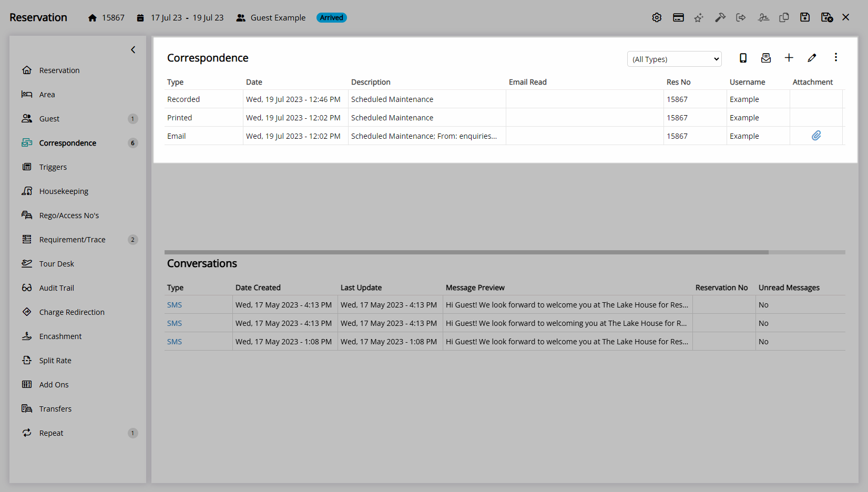The image size is (868, 492).
Task: Go to Audit Trail in sidebar
Action: (56, 288)
